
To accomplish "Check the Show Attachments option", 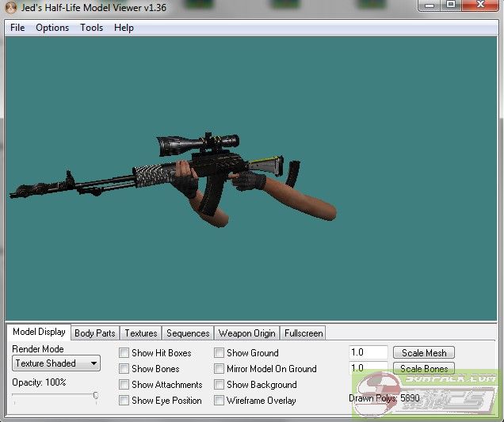I will coord(124,385).
